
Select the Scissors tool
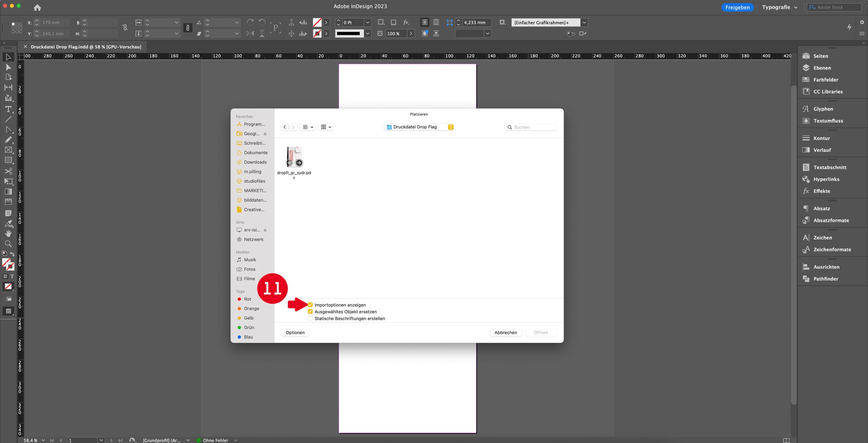tap(8, 171)
